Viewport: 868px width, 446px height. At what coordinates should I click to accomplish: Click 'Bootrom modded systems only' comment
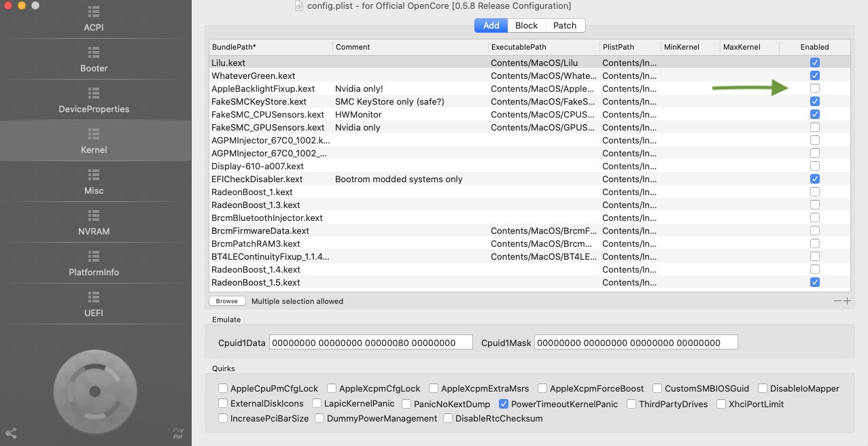click(x=399, y=179)
